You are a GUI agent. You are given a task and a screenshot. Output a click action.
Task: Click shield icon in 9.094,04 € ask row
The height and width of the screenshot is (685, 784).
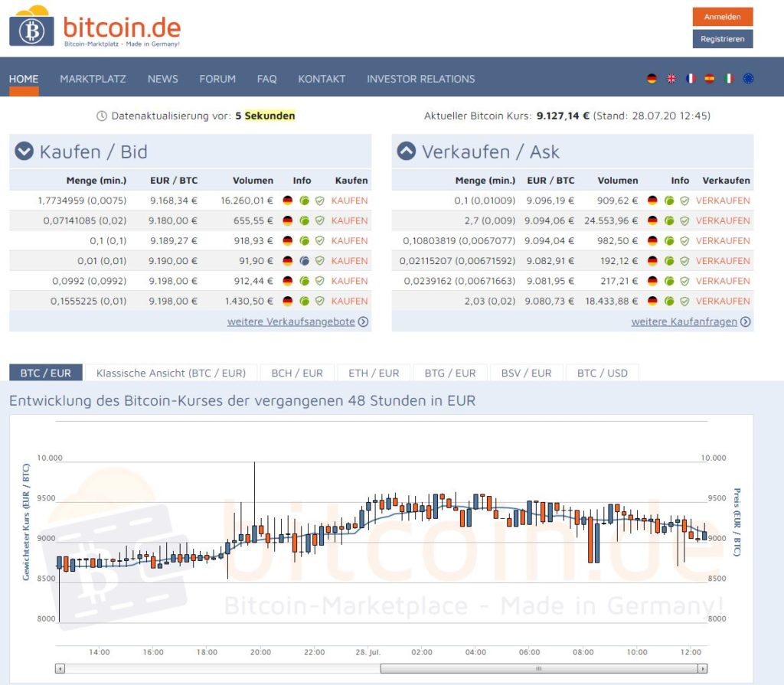685,240
